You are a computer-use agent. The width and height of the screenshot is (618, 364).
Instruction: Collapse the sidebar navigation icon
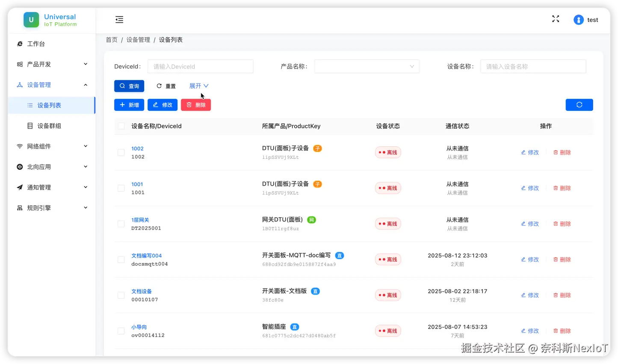pyautogui.click(x=119, y=19)
